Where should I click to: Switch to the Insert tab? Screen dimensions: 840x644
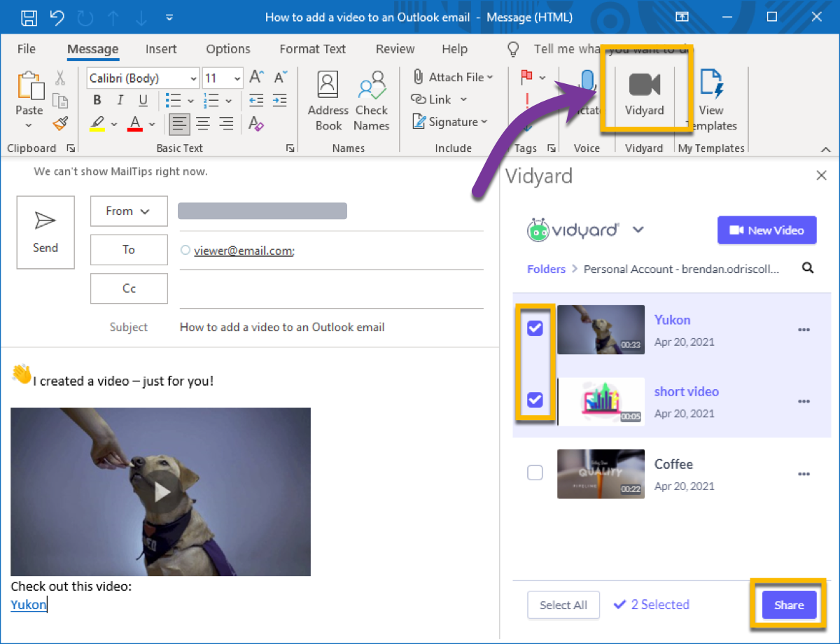[161, 49]
